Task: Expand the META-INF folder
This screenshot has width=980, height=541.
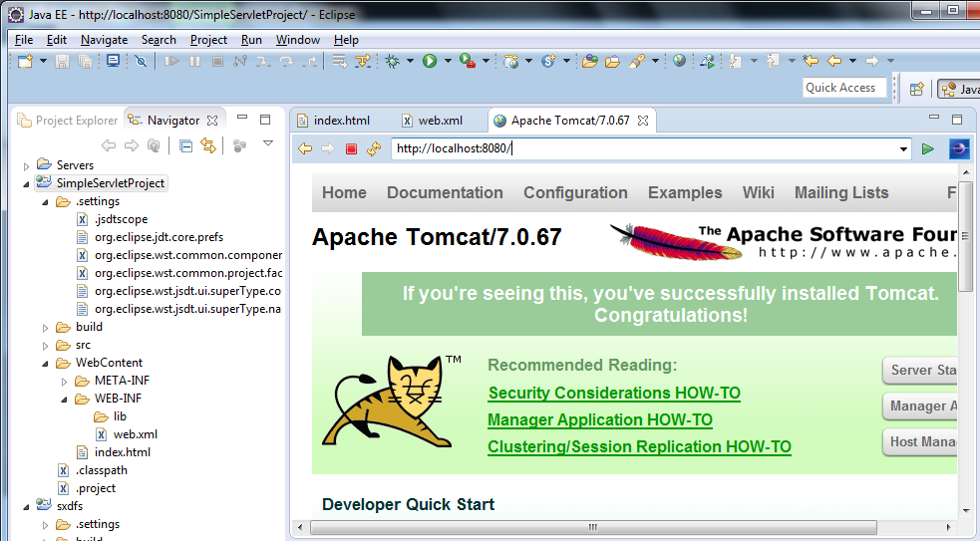Action: click(64, 382)
